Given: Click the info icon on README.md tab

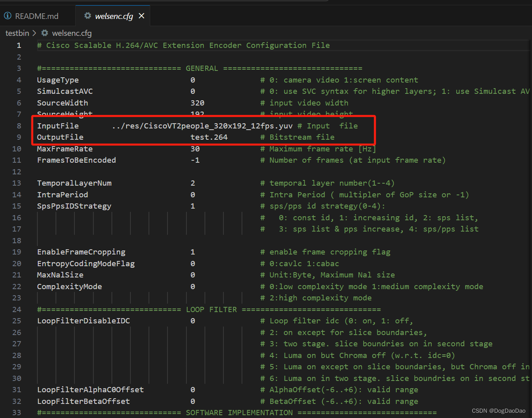Looking at the screenshot, I should pos(8,16).
